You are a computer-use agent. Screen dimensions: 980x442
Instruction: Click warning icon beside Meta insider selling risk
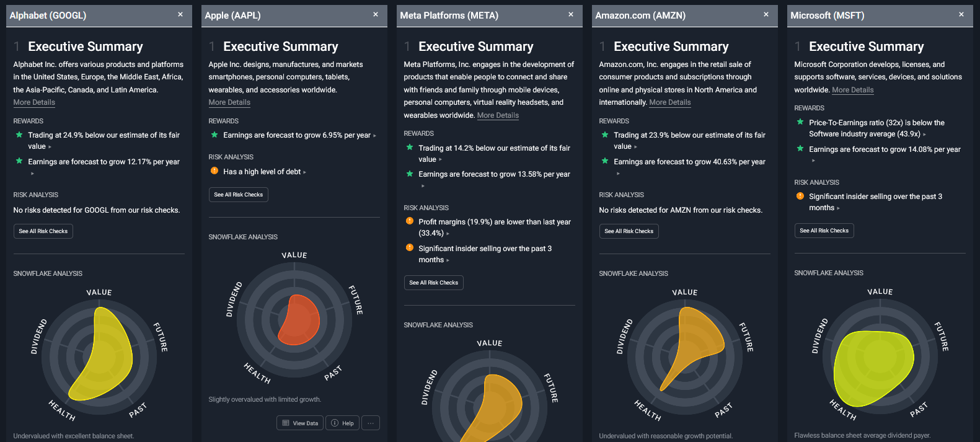pyautogui.click(x=410, y=247)
